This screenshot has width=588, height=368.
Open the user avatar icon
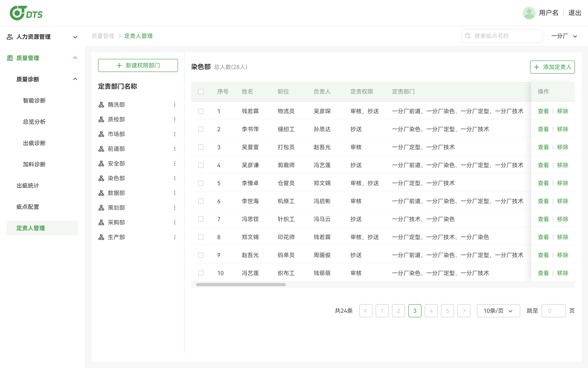(x=529, y=13)
